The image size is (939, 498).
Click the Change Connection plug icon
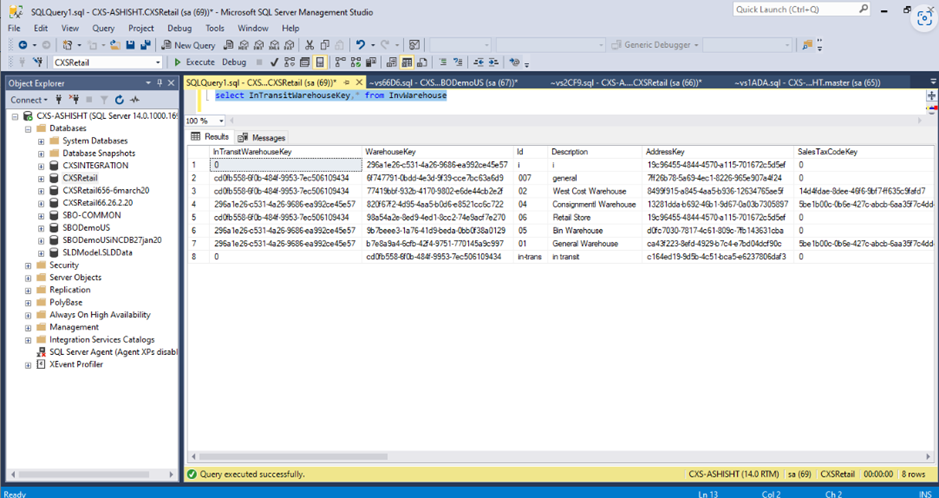38,62
